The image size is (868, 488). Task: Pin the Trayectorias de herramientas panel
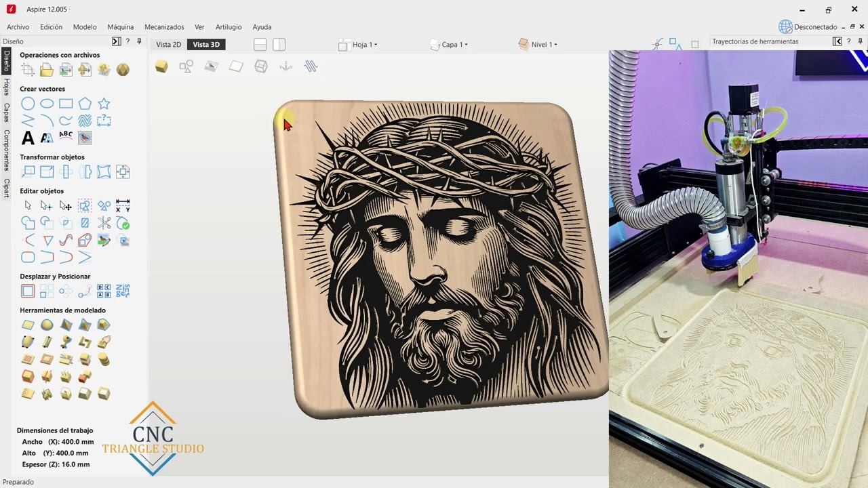pos(860,41)
